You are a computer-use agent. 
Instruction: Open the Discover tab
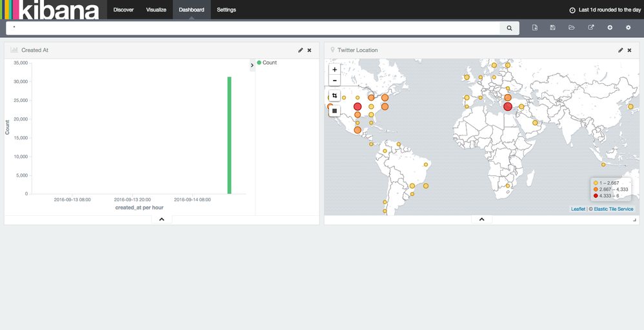[x=123, y=10]
